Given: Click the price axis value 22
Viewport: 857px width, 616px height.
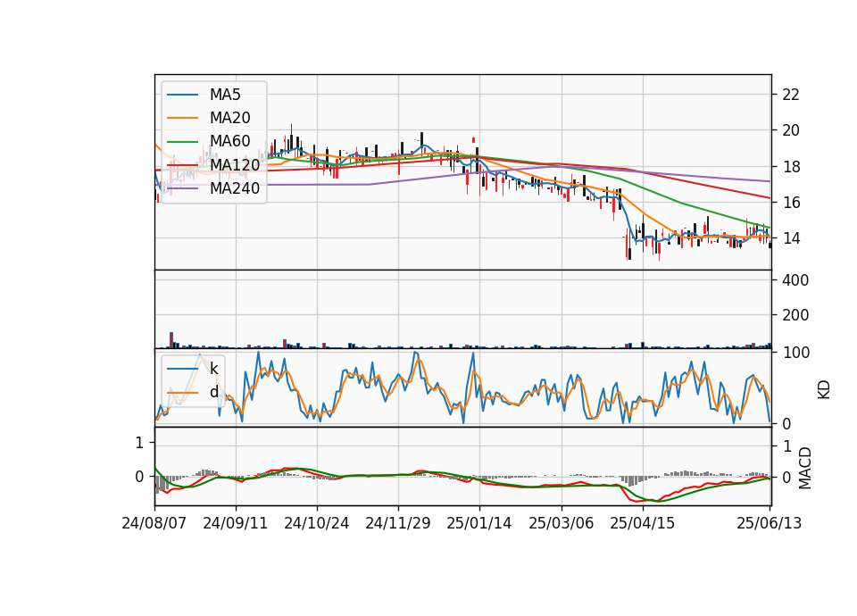Looking at the screenshot, I should point(791,95).
